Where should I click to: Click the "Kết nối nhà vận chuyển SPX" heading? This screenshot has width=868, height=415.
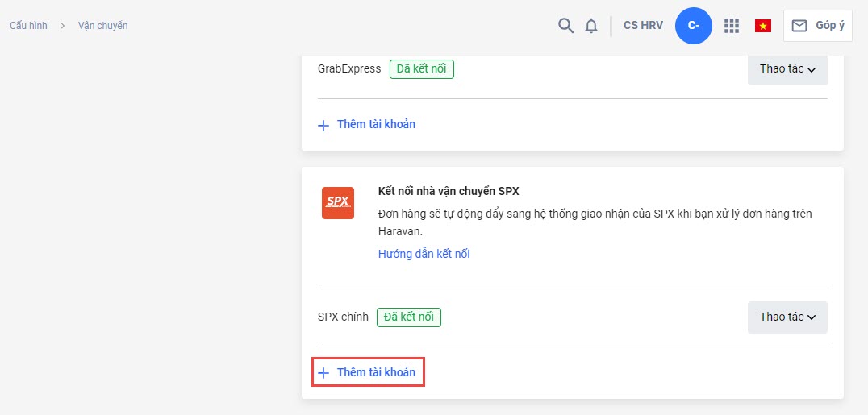[449, 192]
